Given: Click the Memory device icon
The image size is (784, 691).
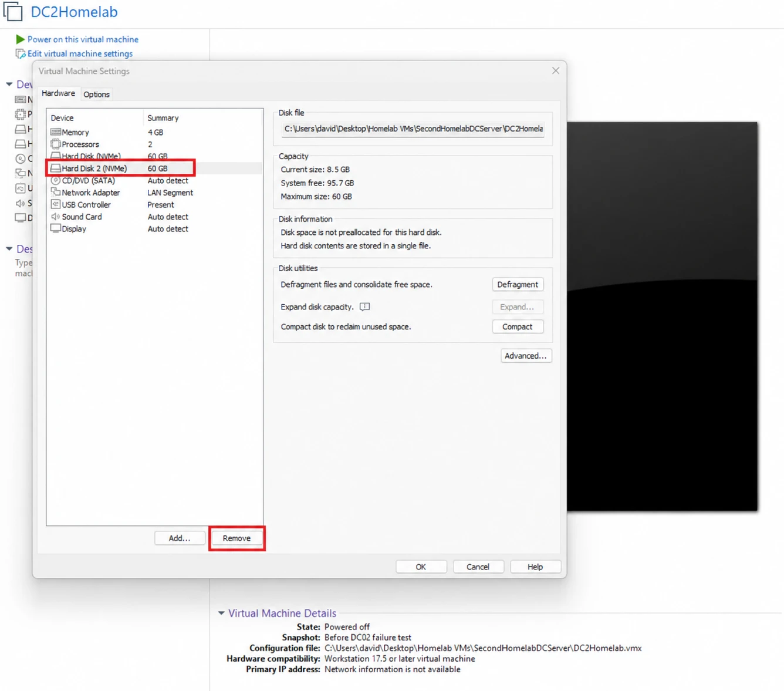Looking at the screenshot, I should click(x=56, y=132).
